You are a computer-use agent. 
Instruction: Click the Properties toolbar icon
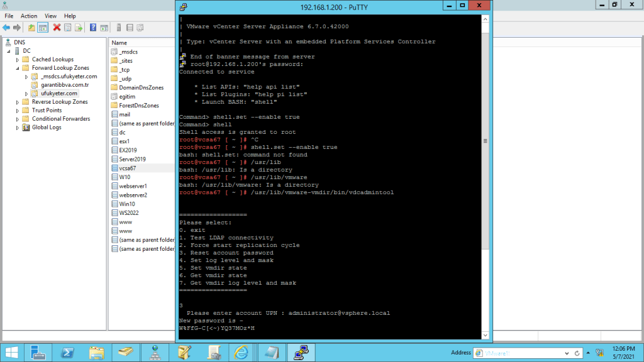coord(68,28)
